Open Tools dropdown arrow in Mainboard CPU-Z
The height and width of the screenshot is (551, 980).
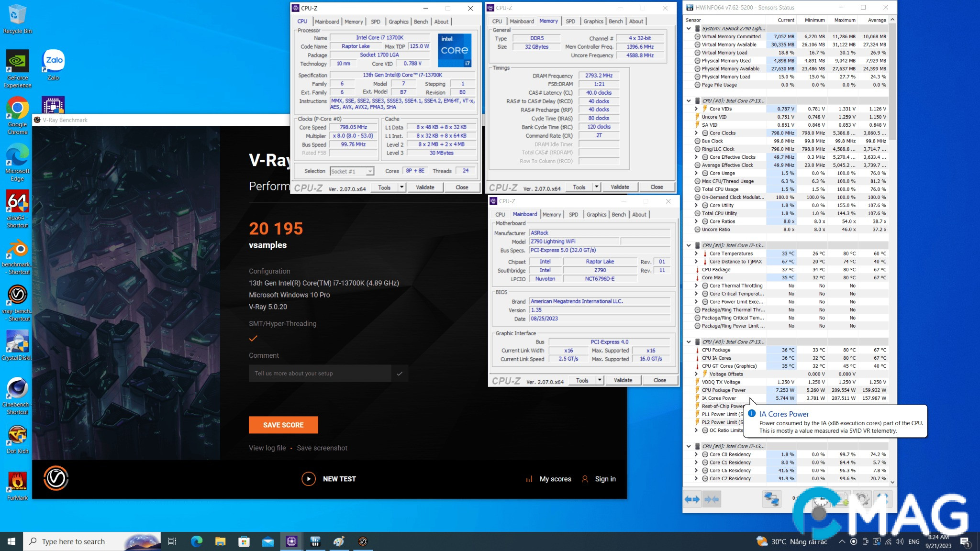600,380
